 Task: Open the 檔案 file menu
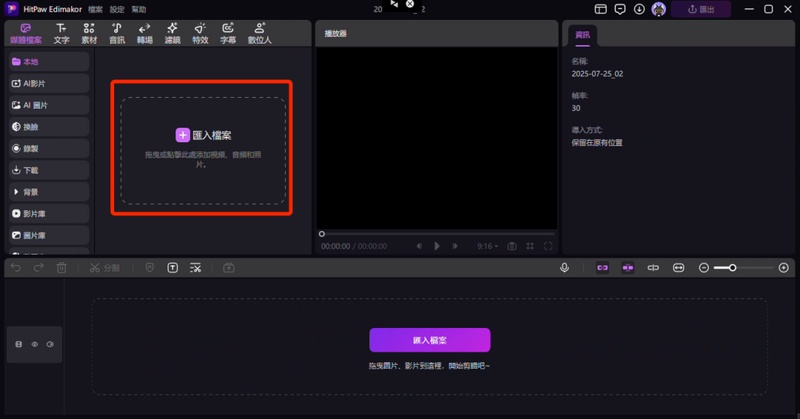click(95, 8)
